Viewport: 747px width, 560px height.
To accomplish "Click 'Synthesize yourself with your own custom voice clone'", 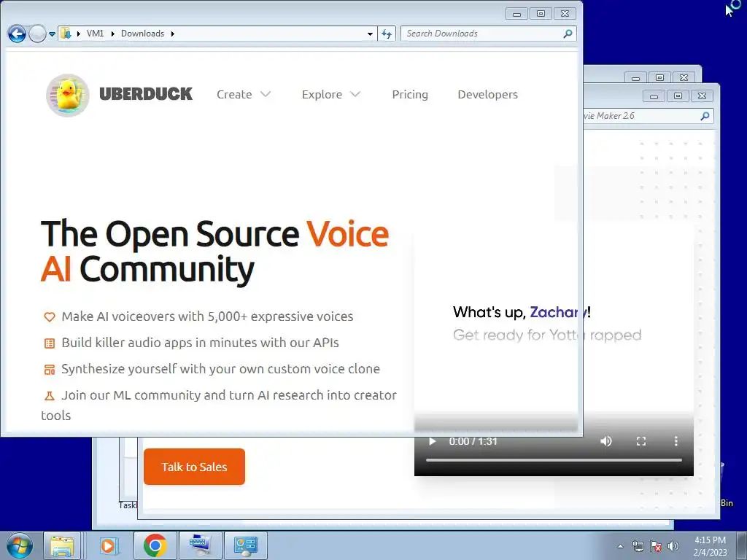I will [x=220, y=369].
